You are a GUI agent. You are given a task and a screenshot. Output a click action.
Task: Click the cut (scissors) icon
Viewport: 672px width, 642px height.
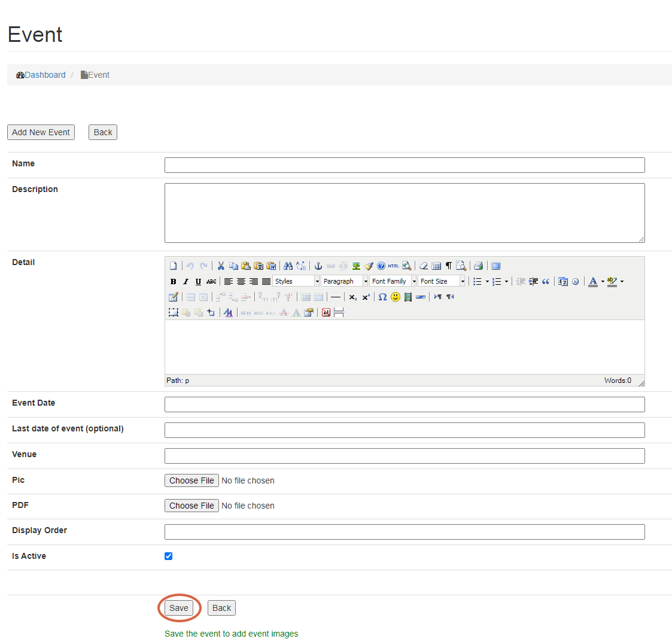tap(221, 266)
